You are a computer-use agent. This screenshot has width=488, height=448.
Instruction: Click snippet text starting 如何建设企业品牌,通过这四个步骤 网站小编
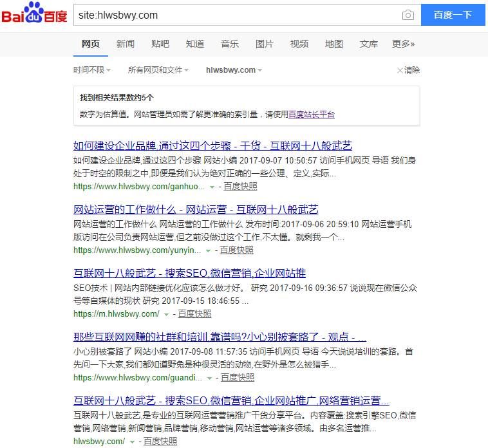[x=245, y=167]
